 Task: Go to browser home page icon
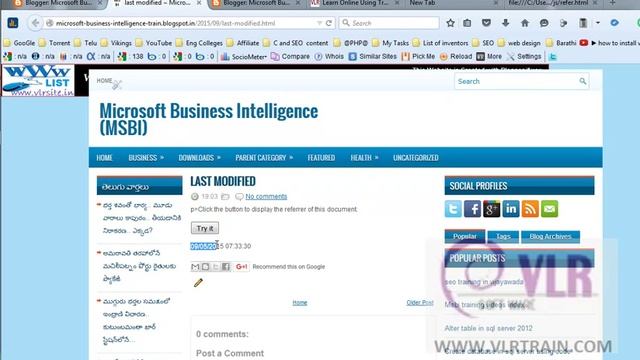coord(524,23)
